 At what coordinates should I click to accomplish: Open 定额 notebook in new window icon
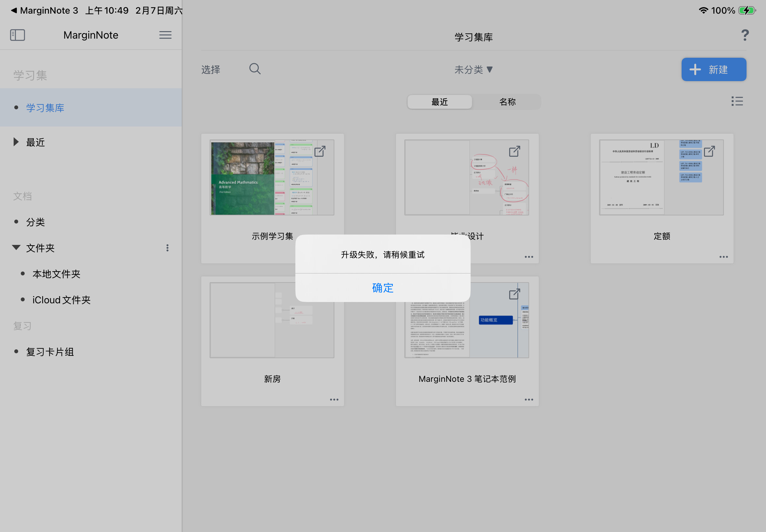709,151
